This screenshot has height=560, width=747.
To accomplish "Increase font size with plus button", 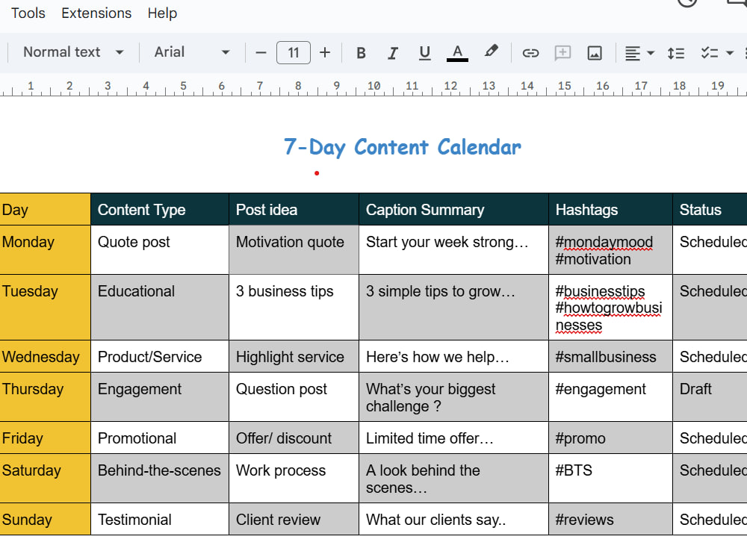I will pyautogui.click(x=325, y=52).
